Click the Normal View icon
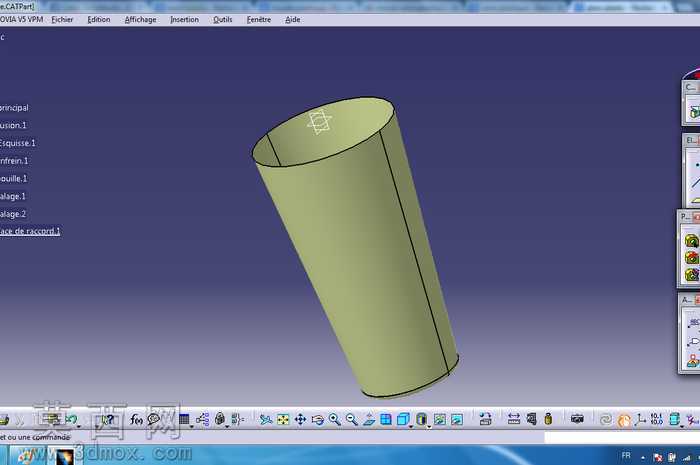This screenshot has width=700, height=465. click(x=369, y=419)
